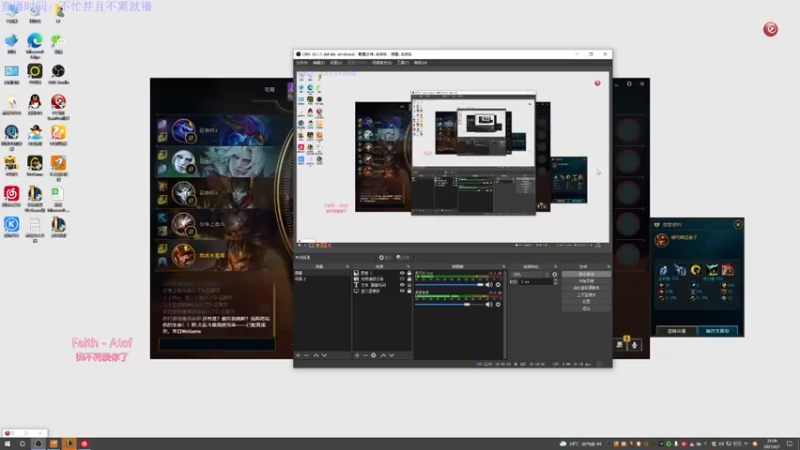The width and height of the screenshot is (800, 450).
Task: Pop out the Scene Transitions dock via its header icon
Action: click(x=556, y=267)
